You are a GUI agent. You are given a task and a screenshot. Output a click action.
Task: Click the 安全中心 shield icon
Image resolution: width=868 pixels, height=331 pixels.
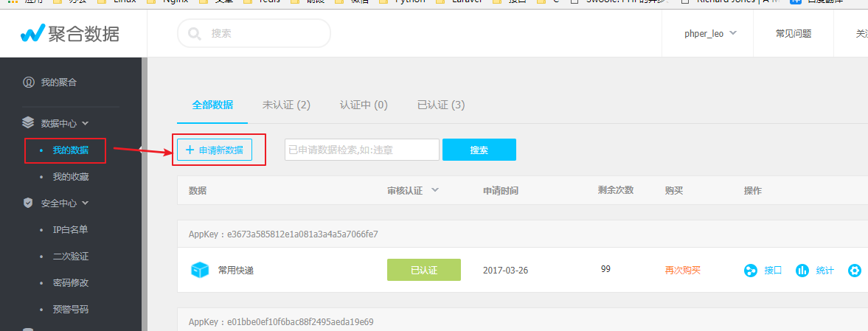28,203
